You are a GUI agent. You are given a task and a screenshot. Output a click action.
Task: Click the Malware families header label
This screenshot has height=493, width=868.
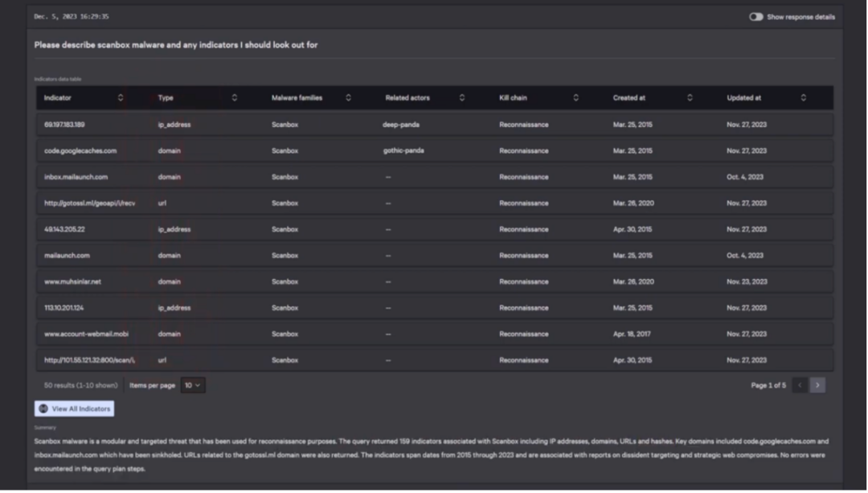(x=297, y=98)
